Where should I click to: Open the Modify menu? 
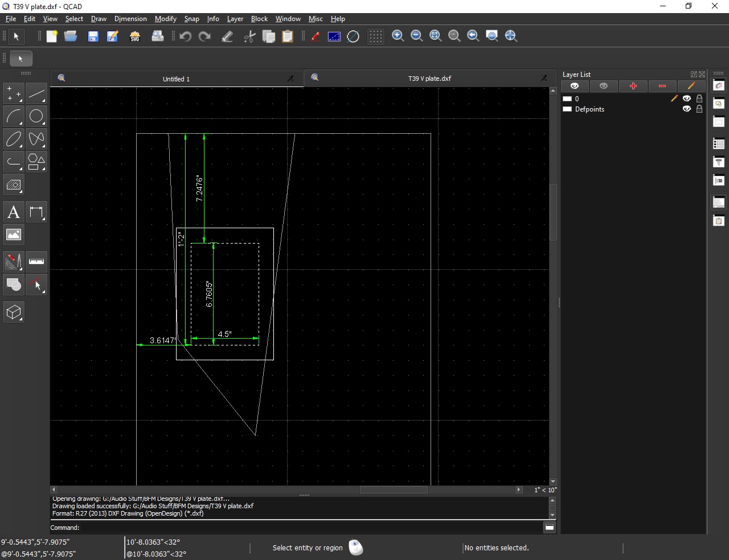click(x=165, y=19)
